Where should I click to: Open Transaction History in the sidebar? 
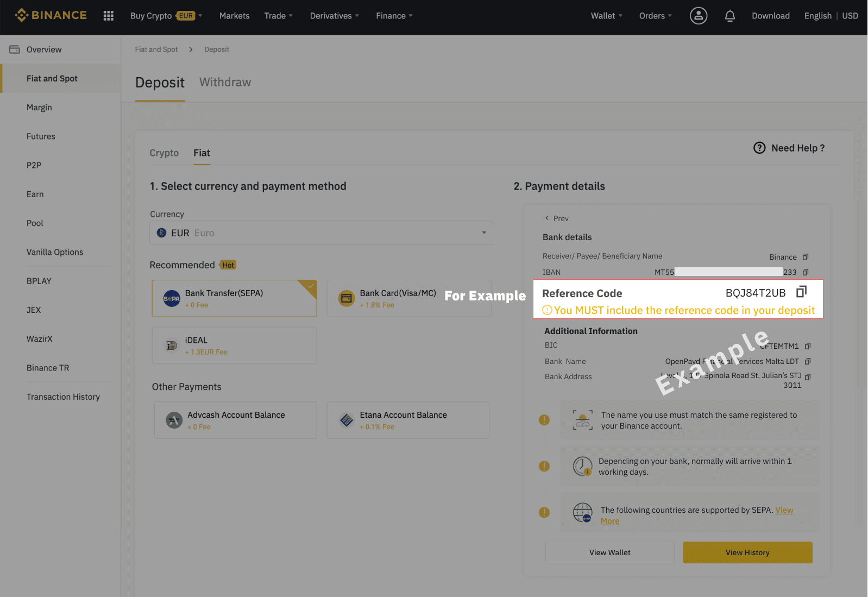pyautogui.click(x=63, y=397)
